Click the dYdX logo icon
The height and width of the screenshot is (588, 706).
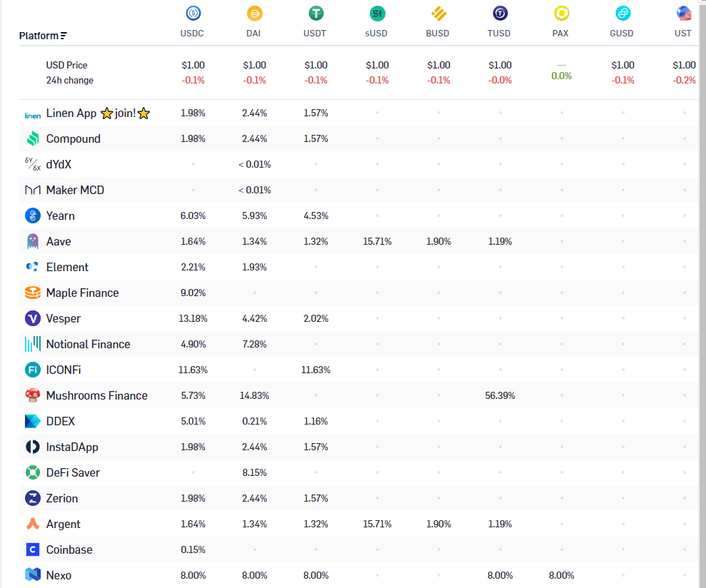[32, 164]
